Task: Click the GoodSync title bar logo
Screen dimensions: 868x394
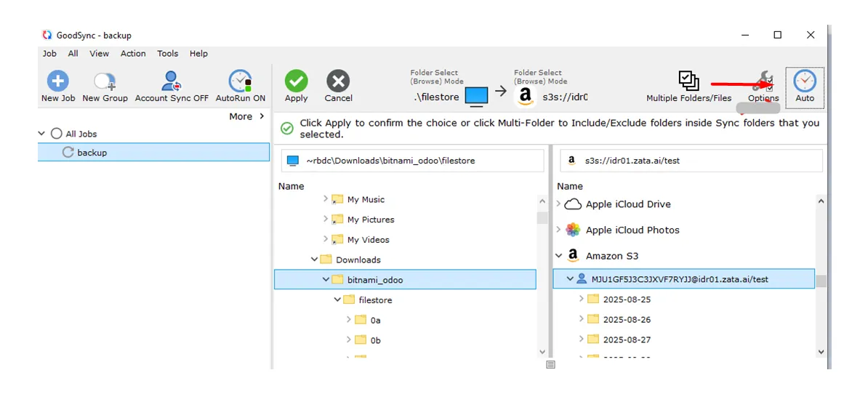Action: coord(47,35)
